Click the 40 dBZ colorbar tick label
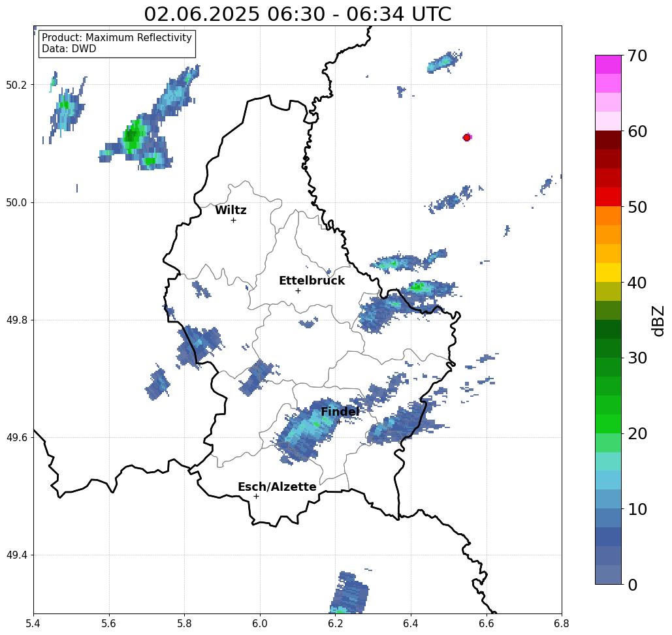 (637, 283)
